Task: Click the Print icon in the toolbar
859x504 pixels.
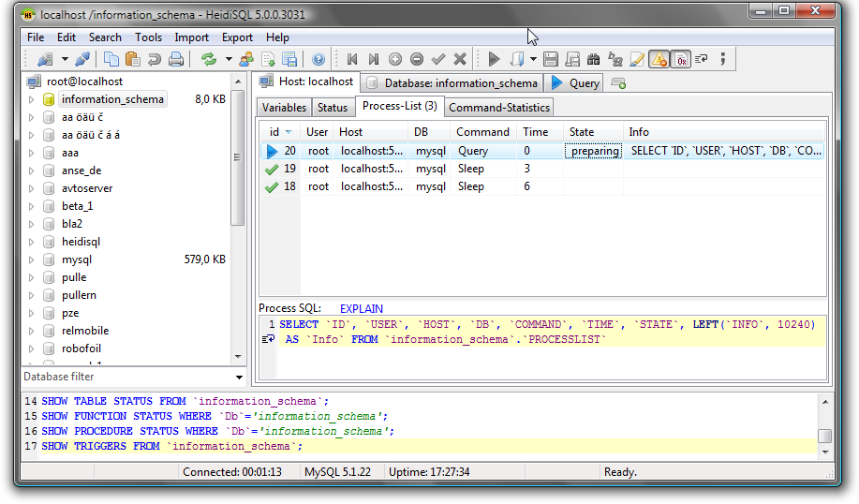Action: [176, 59]
